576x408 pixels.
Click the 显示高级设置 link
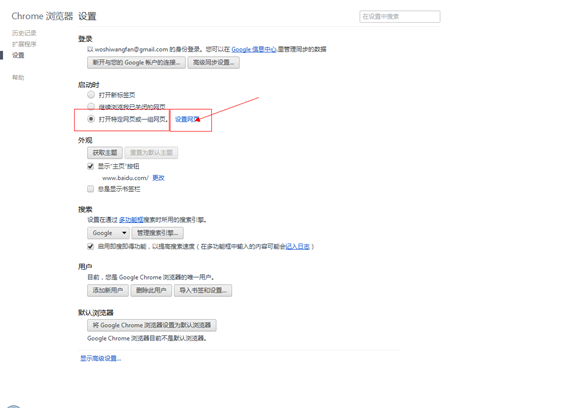click(101, 358)
